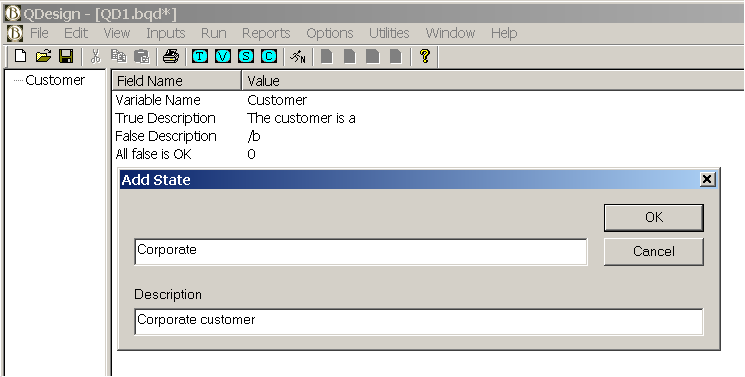Select the Customer node in the tree
Screen dimensions: 745x377
pos(55,80)
